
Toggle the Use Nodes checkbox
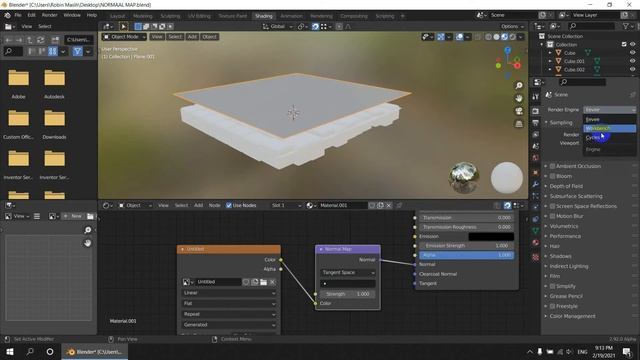point(229,205)
